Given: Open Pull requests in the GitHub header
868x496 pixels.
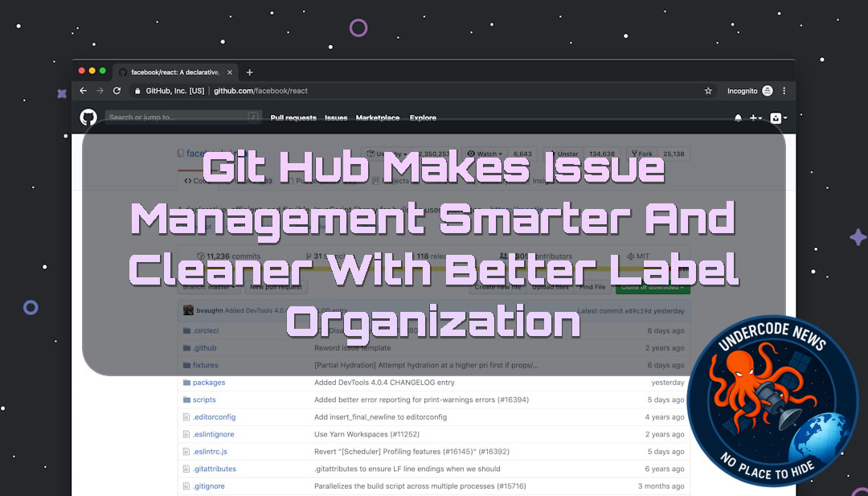Looking at the screenshot, I should [x=293, y=118].
